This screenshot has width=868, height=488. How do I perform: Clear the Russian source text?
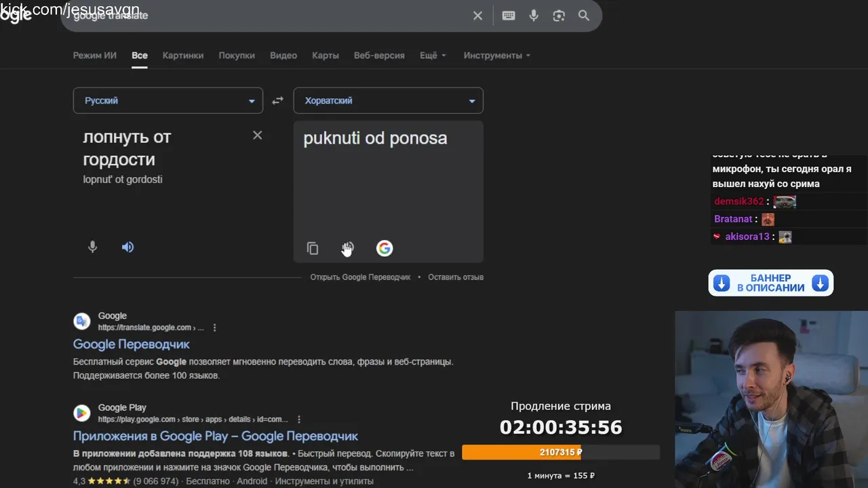click(x=258, y=135)
